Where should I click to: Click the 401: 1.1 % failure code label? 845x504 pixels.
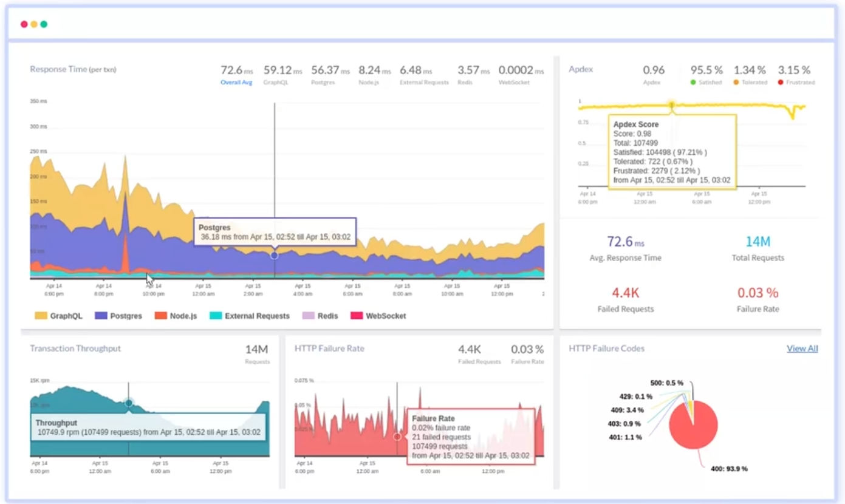point(624,437)
